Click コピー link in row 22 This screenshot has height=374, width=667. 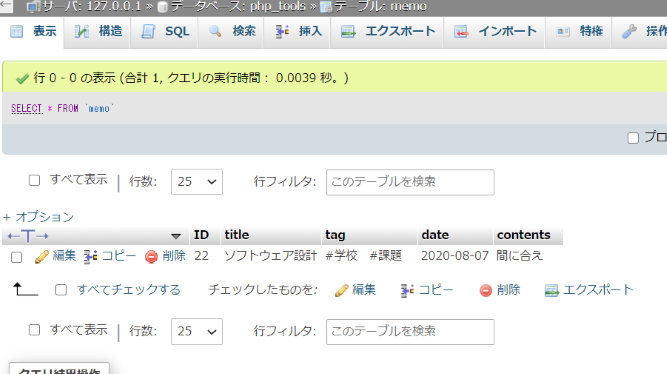tap(119, 256)
